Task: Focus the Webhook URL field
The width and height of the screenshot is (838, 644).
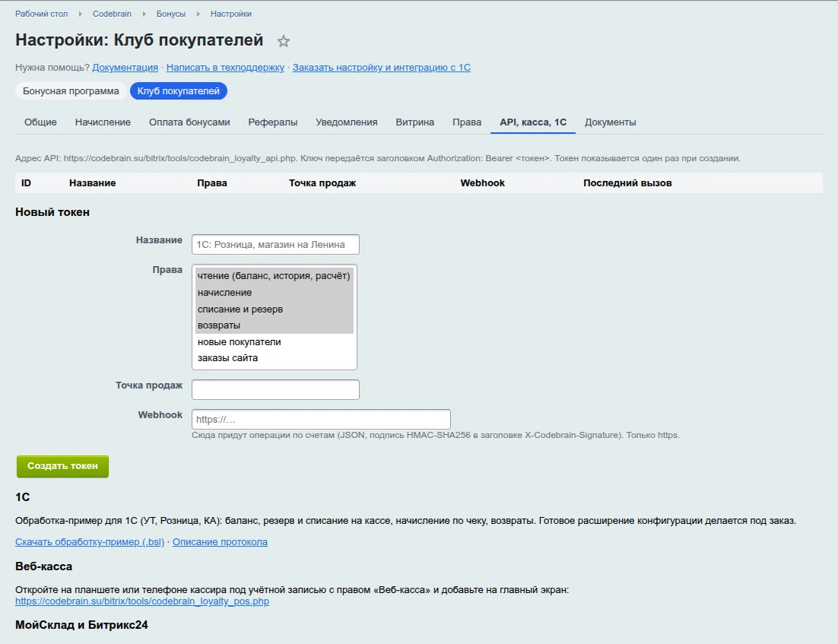Action: [x=321, y=419]
